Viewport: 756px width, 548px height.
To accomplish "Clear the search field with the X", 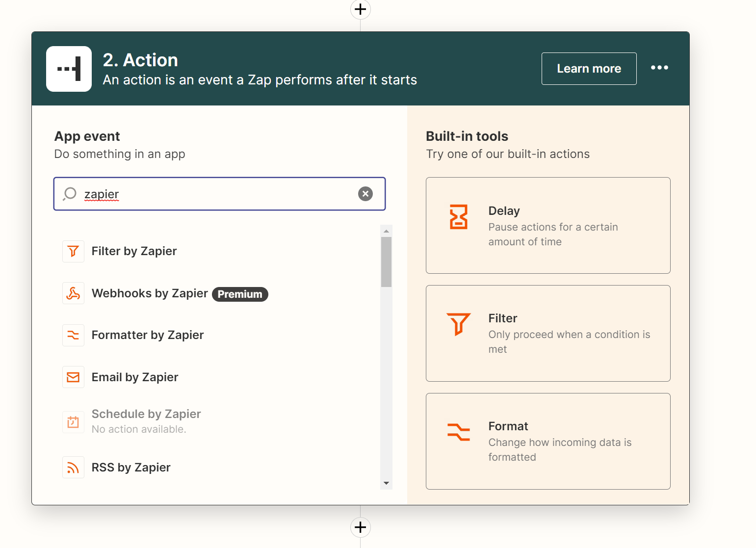I will tap(365, 194).
